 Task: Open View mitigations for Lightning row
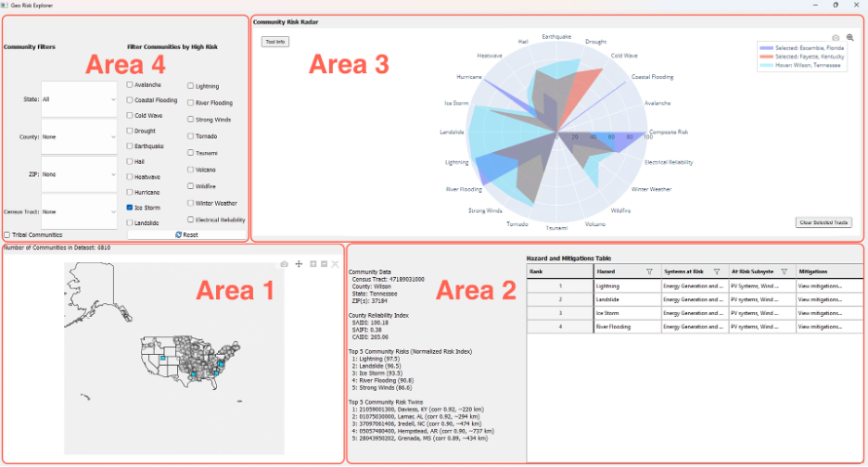pos(820,286)
